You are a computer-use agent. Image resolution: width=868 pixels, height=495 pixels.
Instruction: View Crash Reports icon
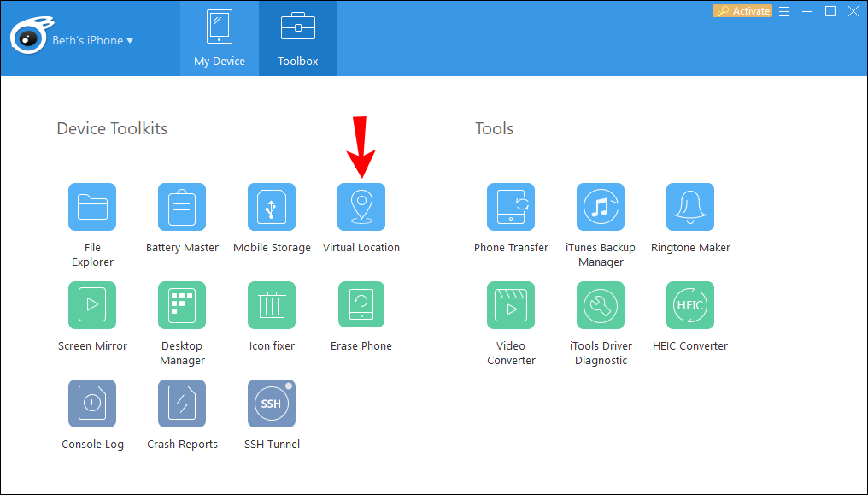click(x=182, y=403)
